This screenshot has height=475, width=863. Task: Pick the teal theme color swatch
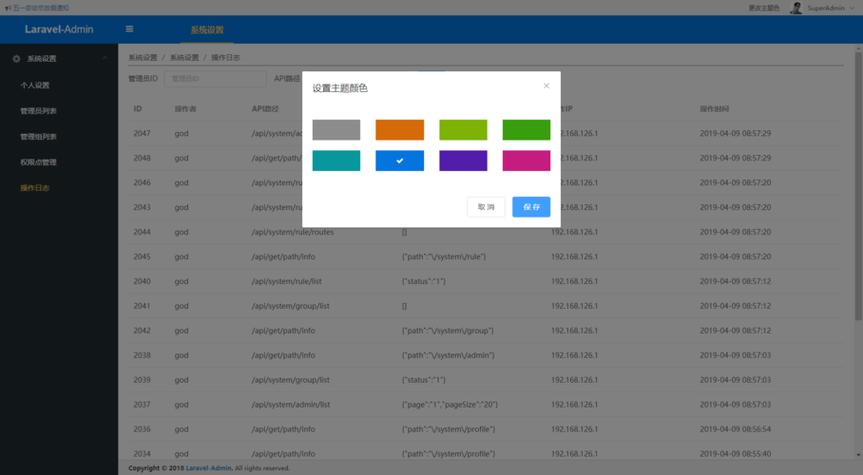pos(336,161)
